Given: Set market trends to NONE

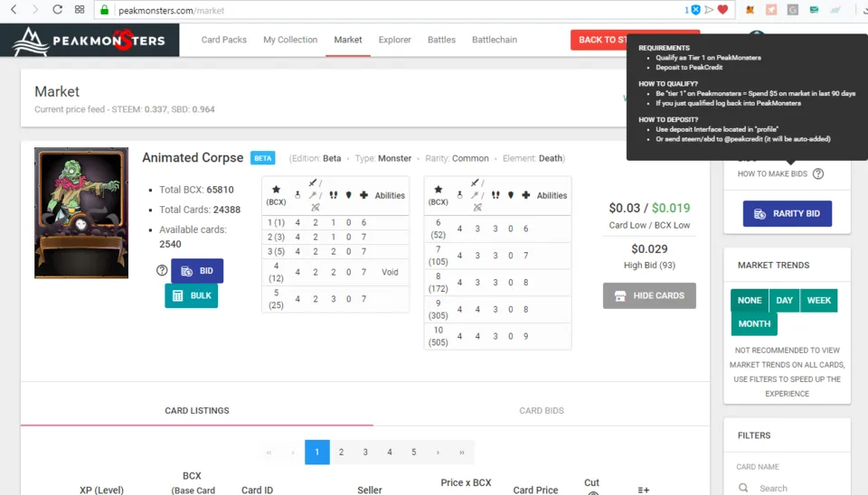Looking at the screenshot, I should pos(750,300).
